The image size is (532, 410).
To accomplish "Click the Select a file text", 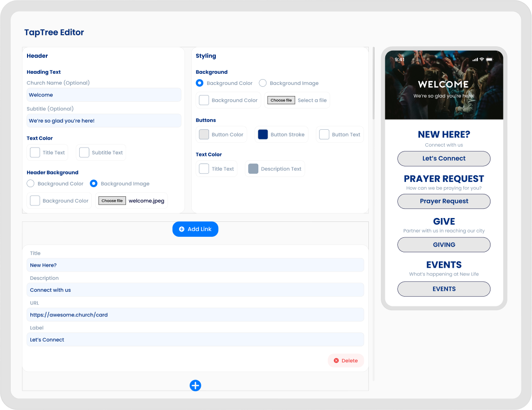I will tap(312, 100).
